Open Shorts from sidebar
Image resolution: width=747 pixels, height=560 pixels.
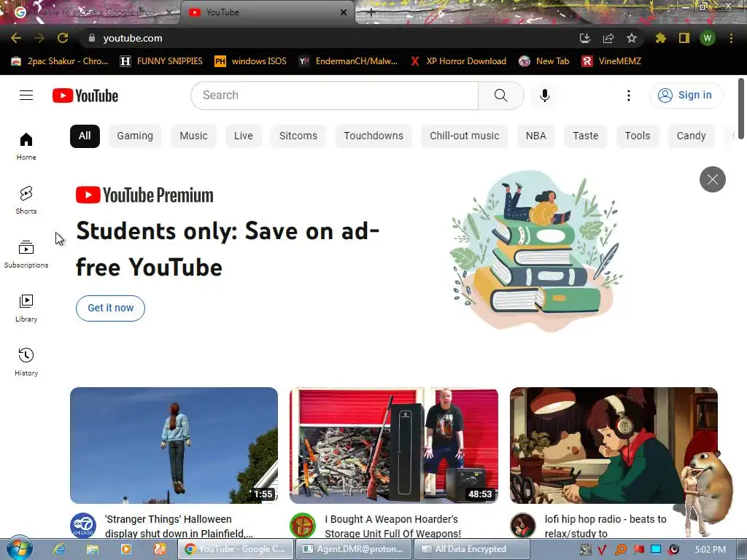coord(26,201)
